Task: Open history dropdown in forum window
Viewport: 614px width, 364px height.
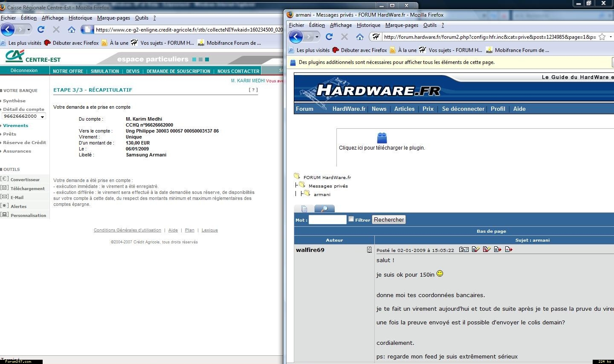Action: (317, 37)
